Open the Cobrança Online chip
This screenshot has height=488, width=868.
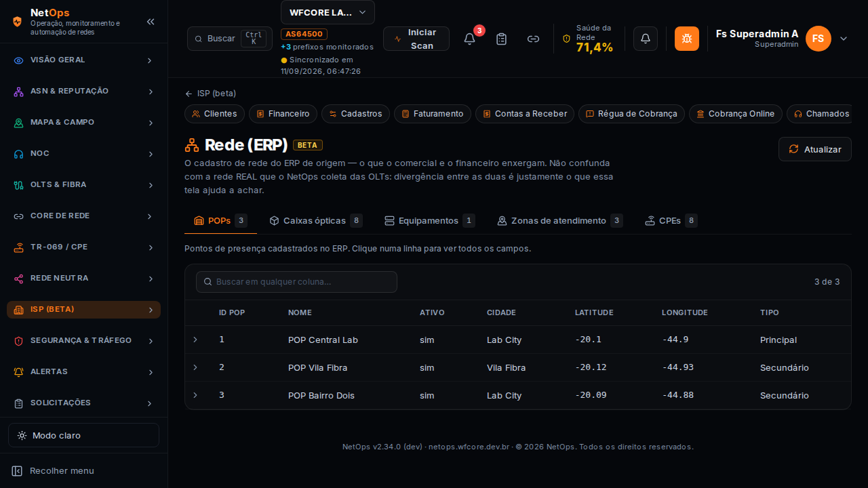click(736, 114)
